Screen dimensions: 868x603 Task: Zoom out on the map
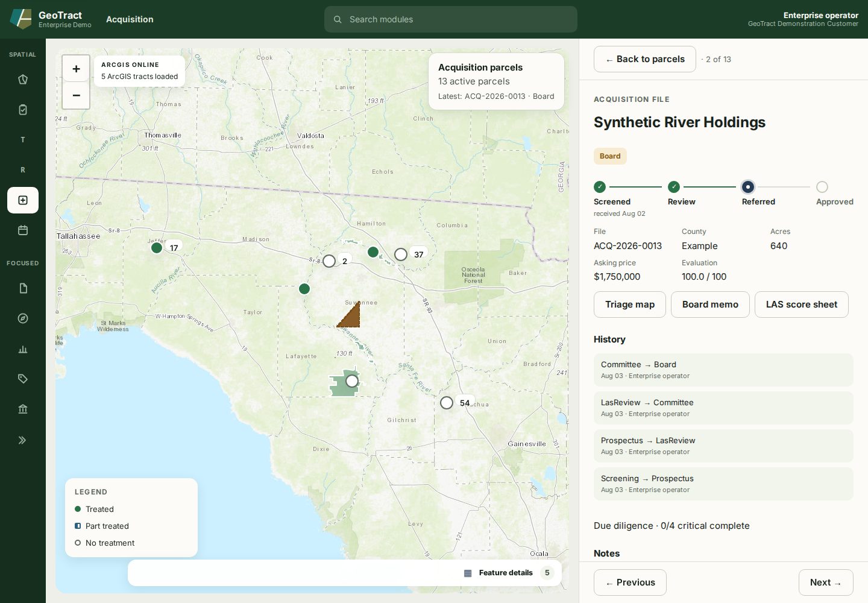pos(76,95)
